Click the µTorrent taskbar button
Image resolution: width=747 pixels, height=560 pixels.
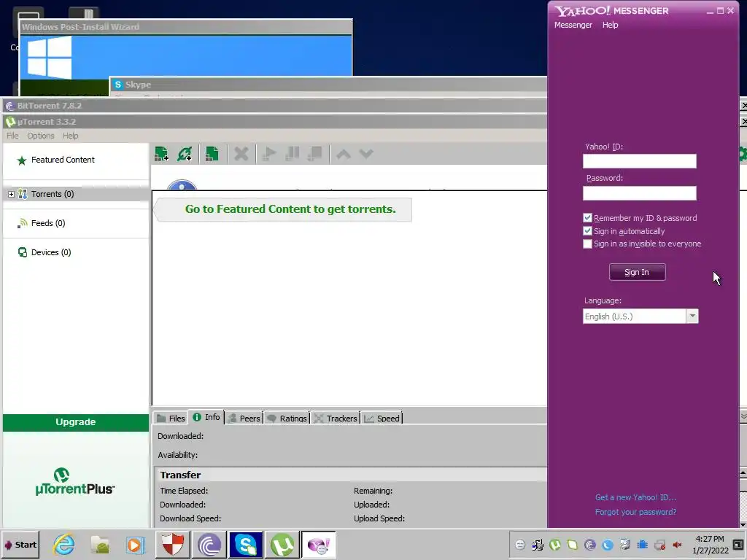click(282, 545)
